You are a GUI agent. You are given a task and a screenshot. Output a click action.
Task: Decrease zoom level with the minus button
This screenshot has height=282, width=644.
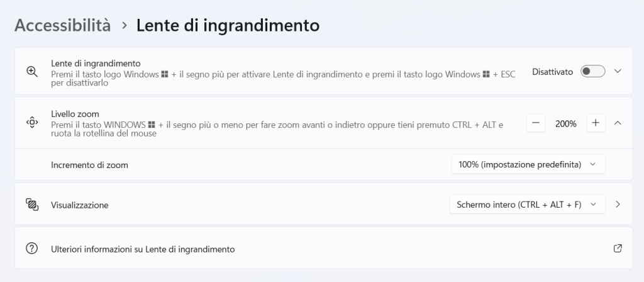coord(535,123)
